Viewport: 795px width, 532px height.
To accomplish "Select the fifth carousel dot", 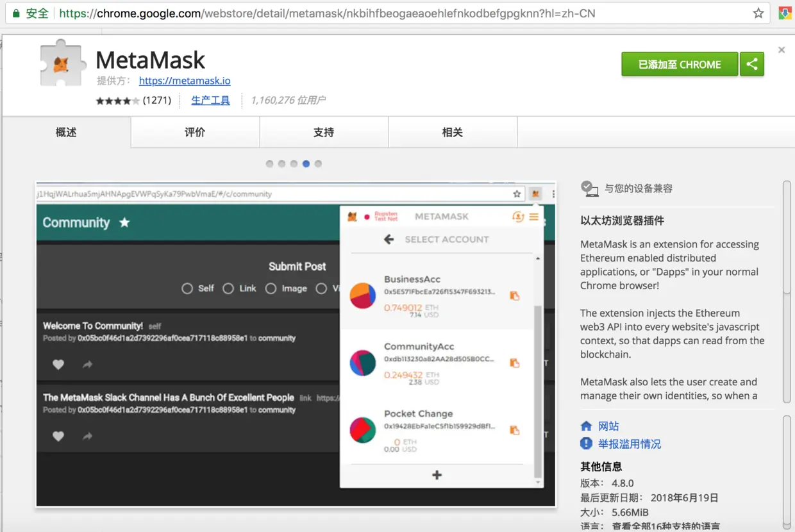I will (x=318, y=164).
